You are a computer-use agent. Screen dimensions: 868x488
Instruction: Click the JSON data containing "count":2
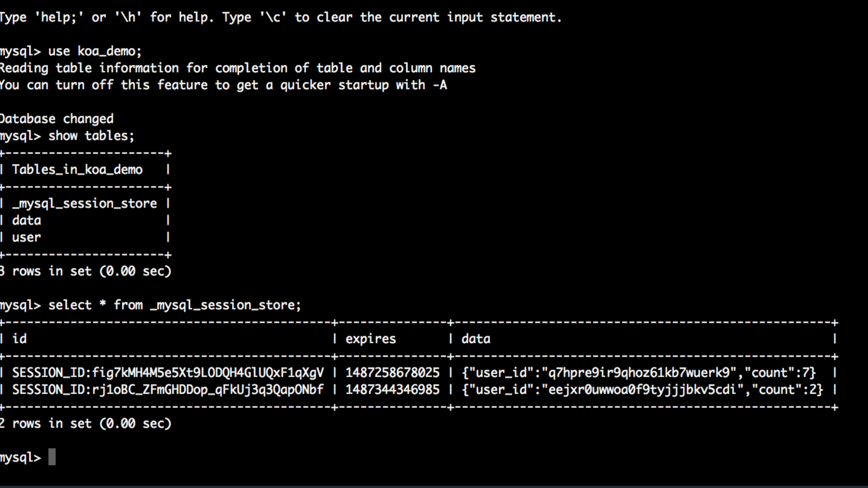point(642,390)
